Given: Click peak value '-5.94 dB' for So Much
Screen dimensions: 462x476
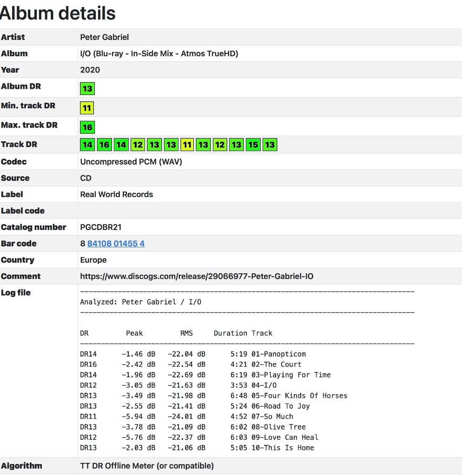Looking at the screenshot, I should pyautogui.click(x=139, y=416).
